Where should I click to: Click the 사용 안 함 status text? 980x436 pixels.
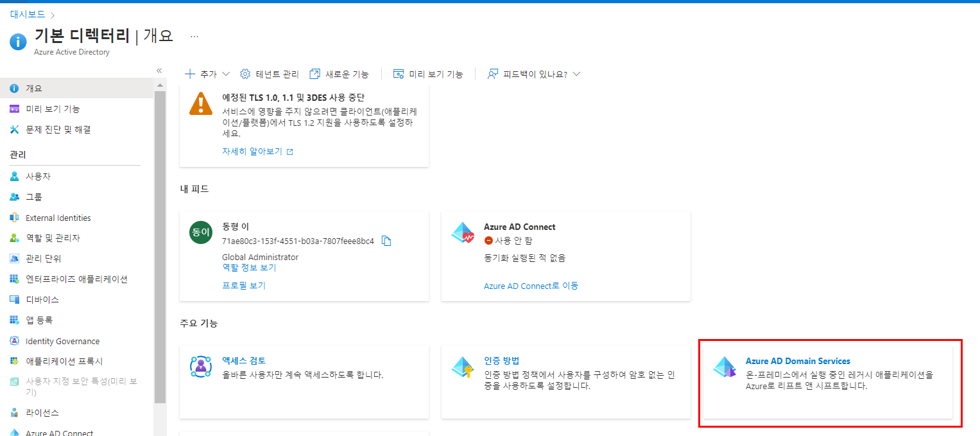(513, 241)
